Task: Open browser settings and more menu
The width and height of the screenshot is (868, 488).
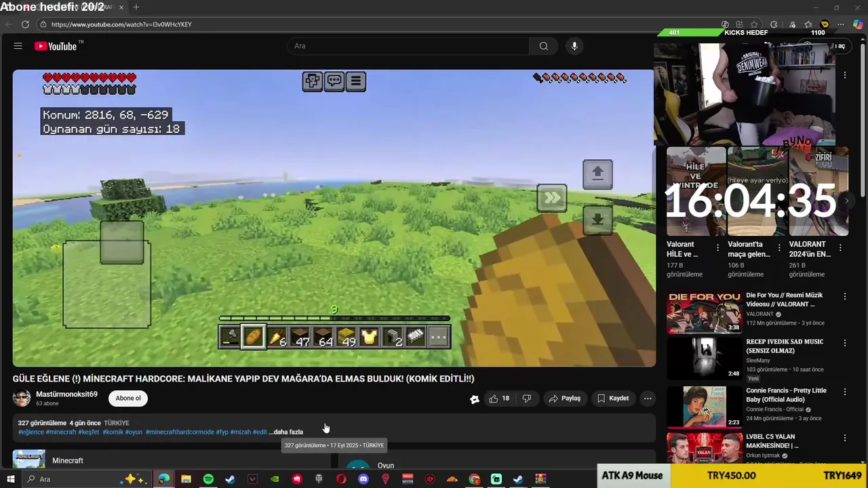Action: point(842,24)
